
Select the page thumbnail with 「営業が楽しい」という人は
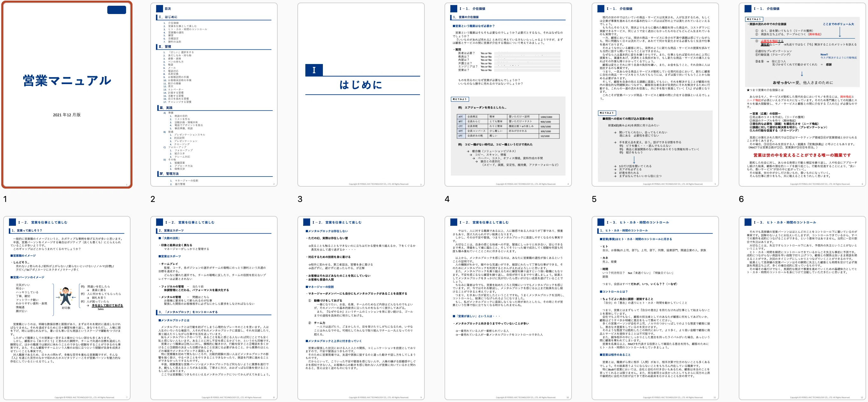click(x=508, y=308)
